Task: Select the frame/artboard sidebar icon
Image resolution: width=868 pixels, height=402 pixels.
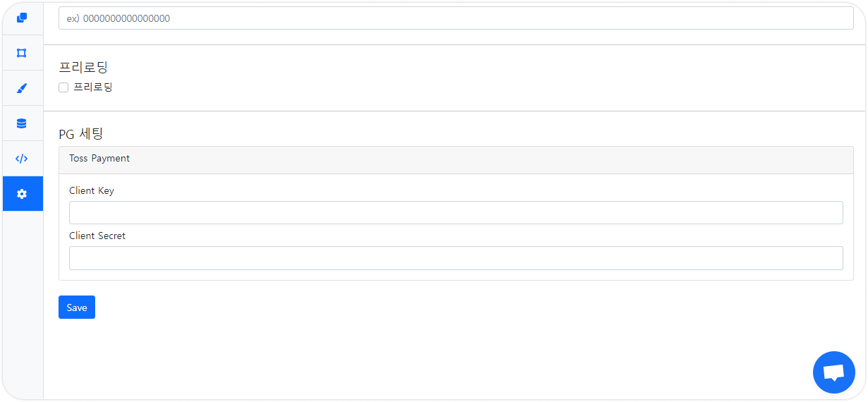Action: coord(22,53)
